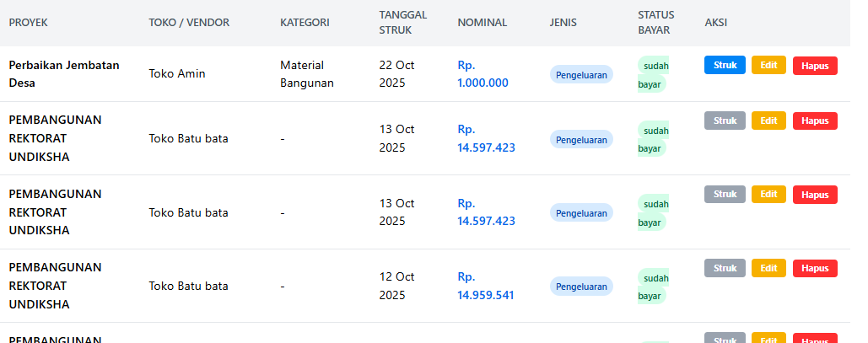The width and height of the screenshot is (868, 343).
Task: Select the Toko Amin vendor cell
Action: point(177,73)
